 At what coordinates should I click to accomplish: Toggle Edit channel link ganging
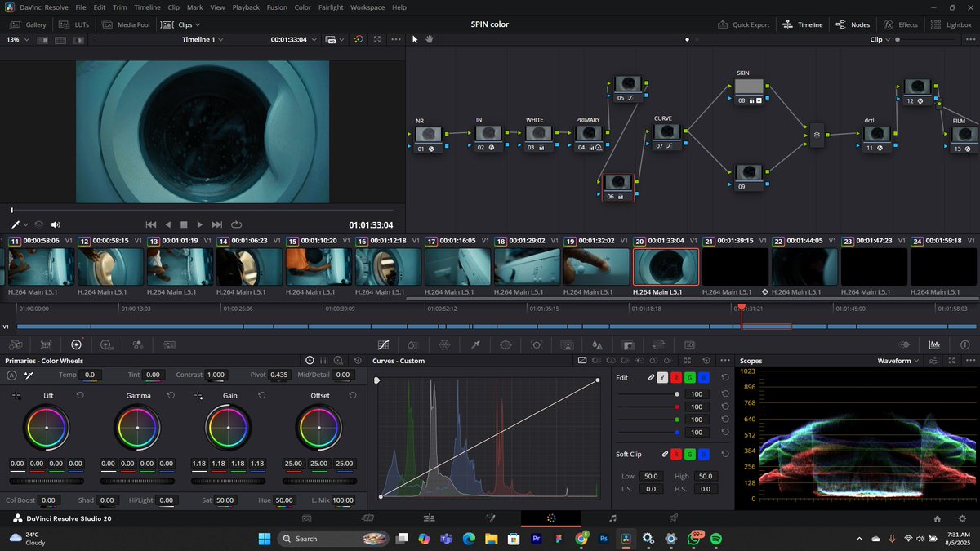pos(651,378)
